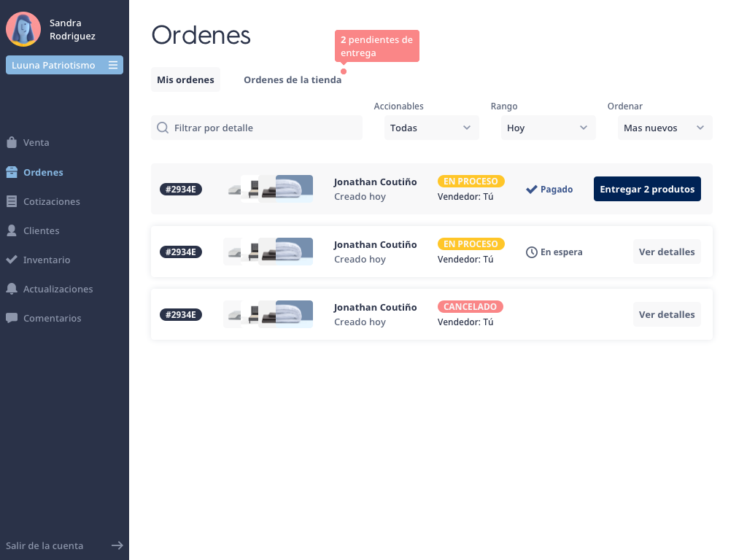Click the Pagado status text
747x560 pixels.
pyautogui.click(x=557, y=189)
